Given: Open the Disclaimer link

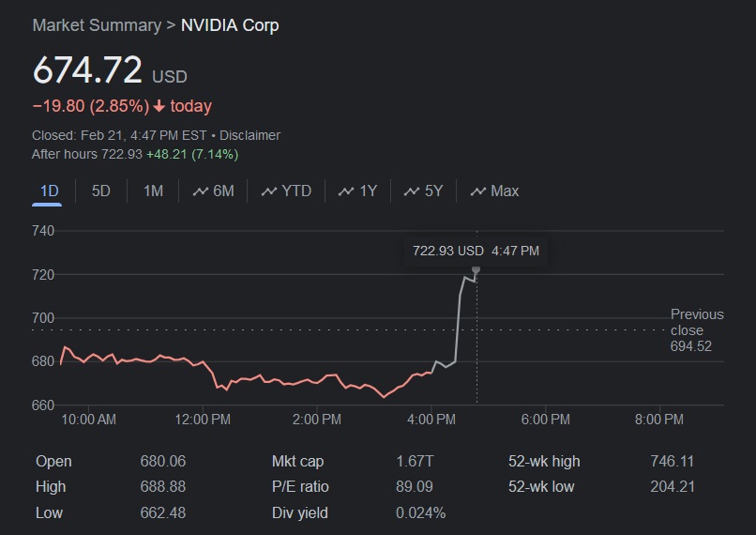Looking at the screenshot, I should click(249, 135).
